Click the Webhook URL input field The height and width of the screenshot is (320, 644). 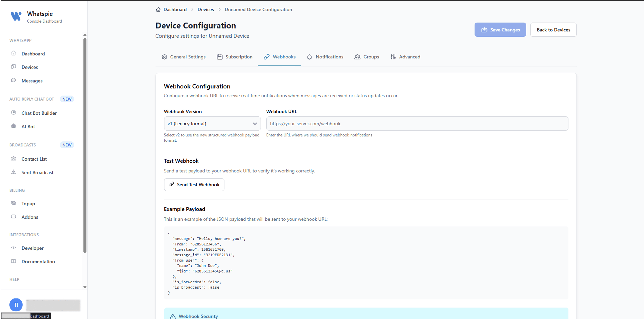coord(417,124)
